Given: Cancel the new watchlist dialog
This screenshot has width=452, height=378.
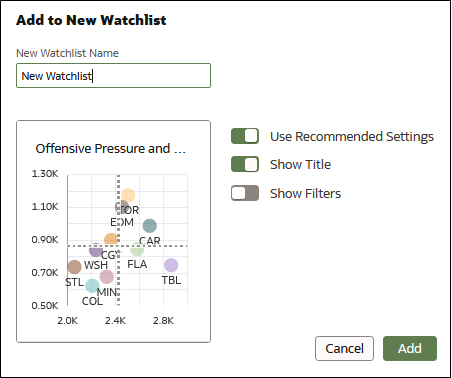Looking at the screenshot, I should pos(344,348).
